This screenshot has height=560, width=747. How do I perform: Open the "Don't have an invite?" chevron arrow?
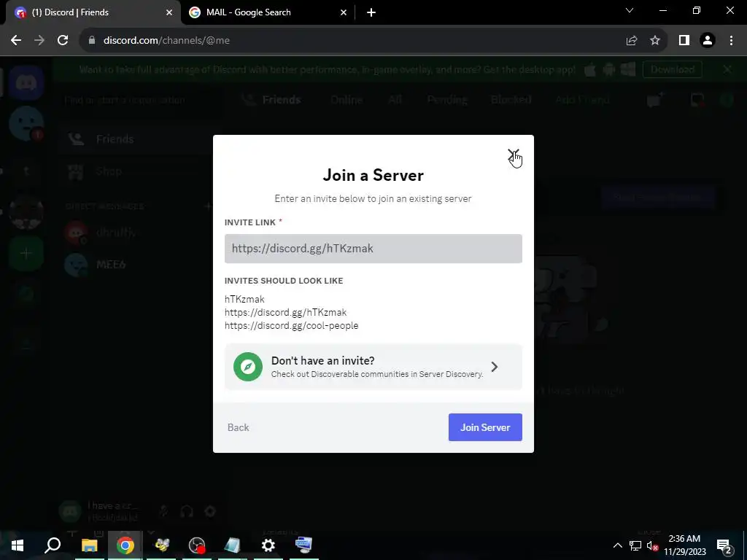click(x=495, y=367)
